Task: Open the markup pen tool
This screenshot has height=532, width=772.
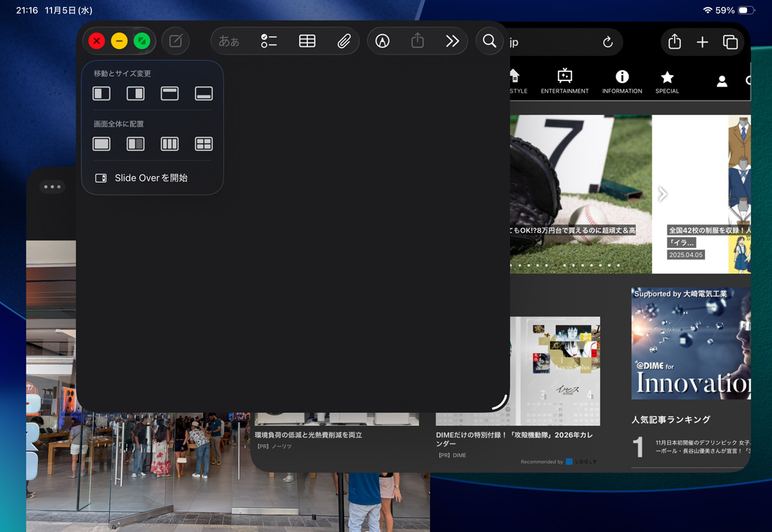Action: [x=382, y=41]
